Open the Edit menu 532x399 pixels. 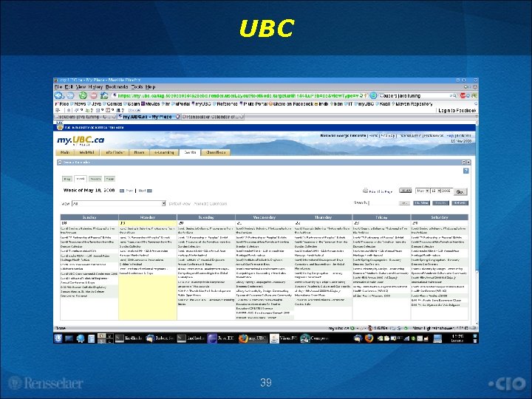pyautogui.click(x=69, y=87)
